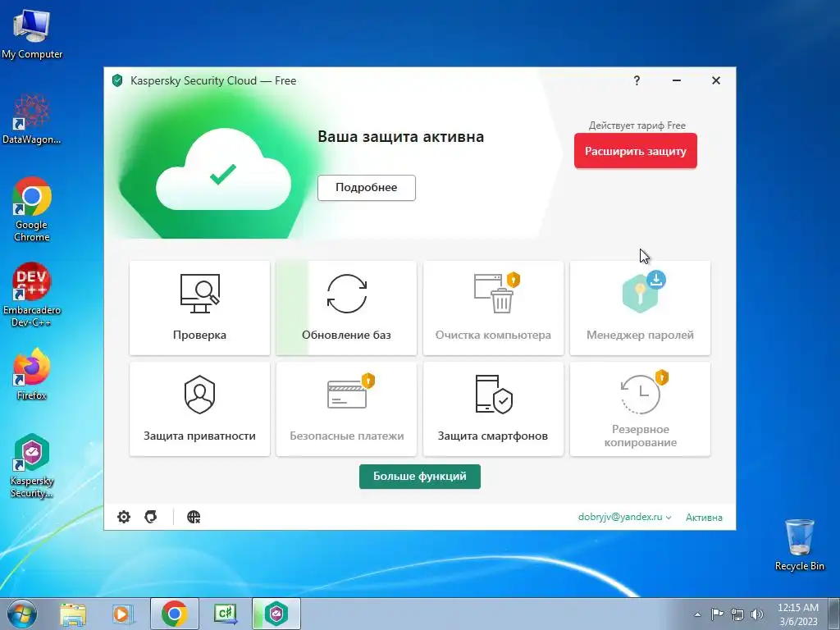Open the Менеджер паролей tile

[x=640, y=308]
